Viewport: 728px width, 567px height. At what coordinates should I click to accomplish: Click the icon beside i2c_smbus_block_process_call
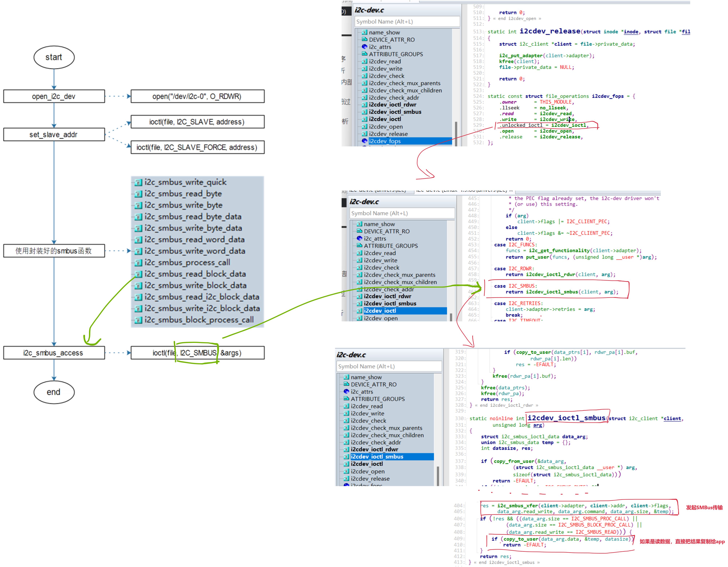tap(138, 320)
